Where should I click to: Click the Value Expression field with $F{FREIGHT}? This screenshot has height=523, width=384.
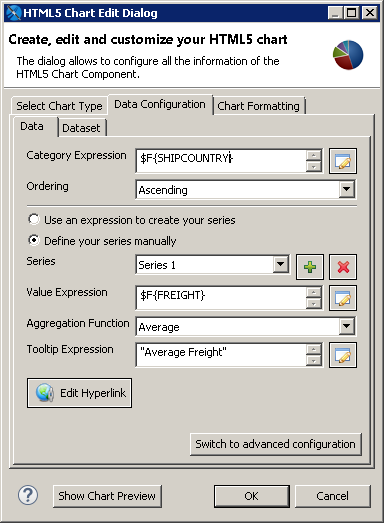click(221, 298)
